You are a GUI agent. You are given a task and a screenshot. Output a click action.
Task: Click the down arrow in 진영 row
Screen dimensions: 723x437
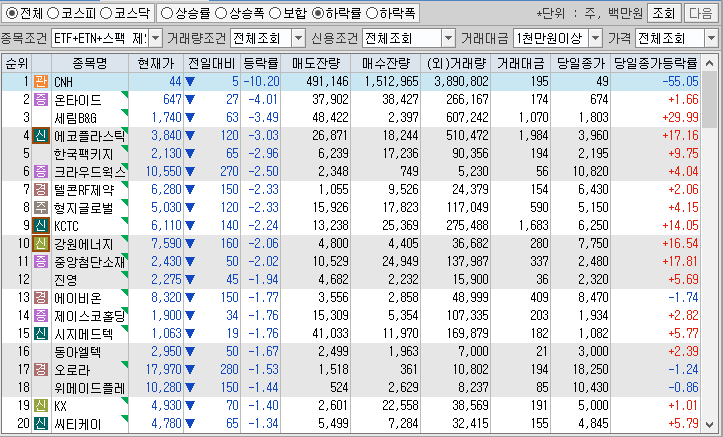pyautogui.click(x=190, y=280)
